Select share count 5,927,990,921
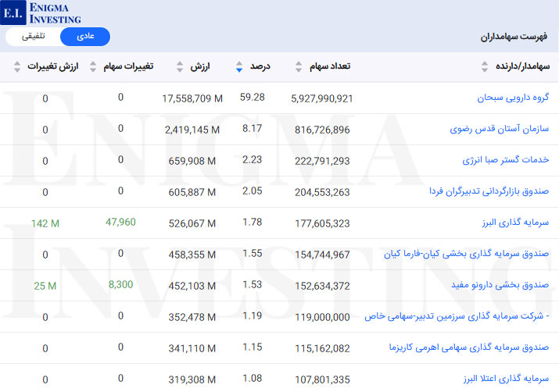559x392 pixels. click(x=322, y=98)
